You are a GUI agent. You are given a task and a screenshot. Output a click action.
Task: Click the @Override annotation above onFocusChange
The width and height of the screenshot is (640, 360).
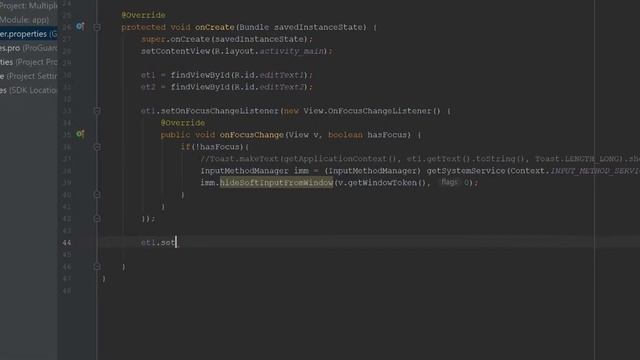pos(182,123)
